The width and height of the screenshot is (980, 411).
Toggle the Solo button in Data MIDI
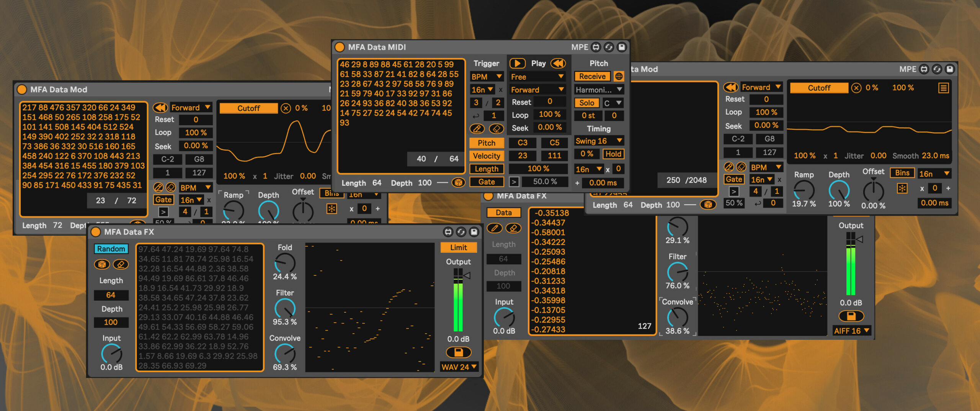(x=586, y=103)
